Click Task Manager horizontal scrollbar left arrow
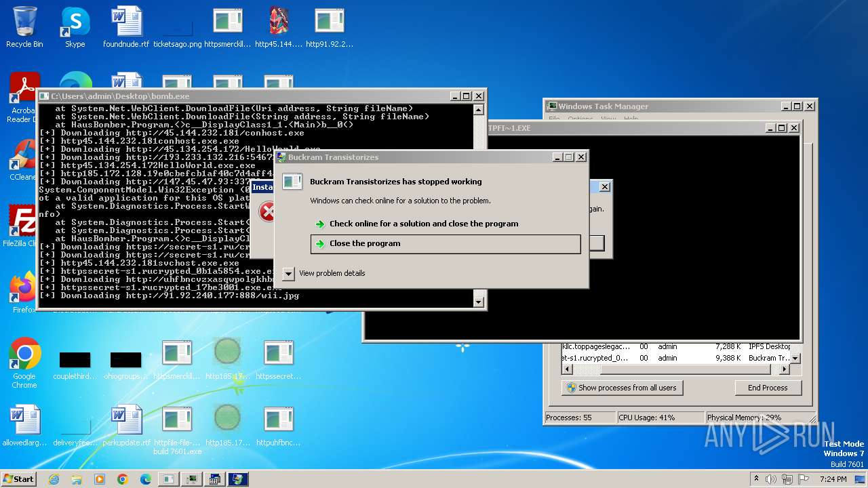This screenshot has width=868, height=488. (567, 369)
